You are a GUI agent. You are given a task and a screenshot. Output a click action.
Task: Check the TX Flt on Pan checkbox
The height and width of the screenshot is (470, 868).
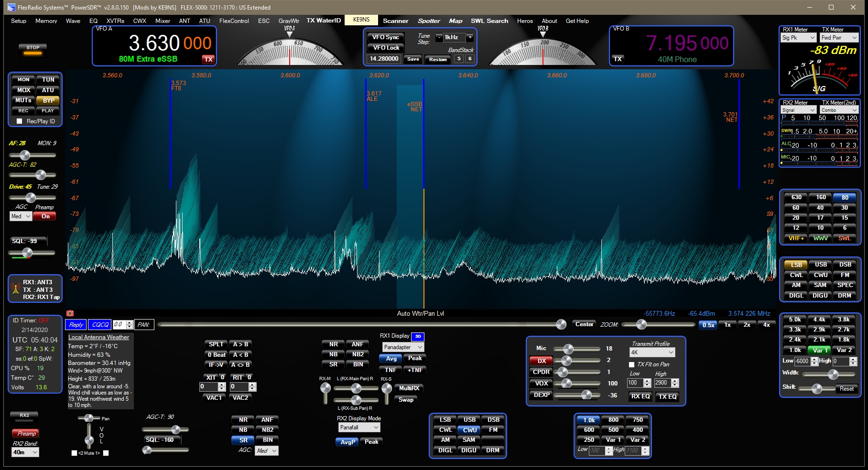click(631, 364)
